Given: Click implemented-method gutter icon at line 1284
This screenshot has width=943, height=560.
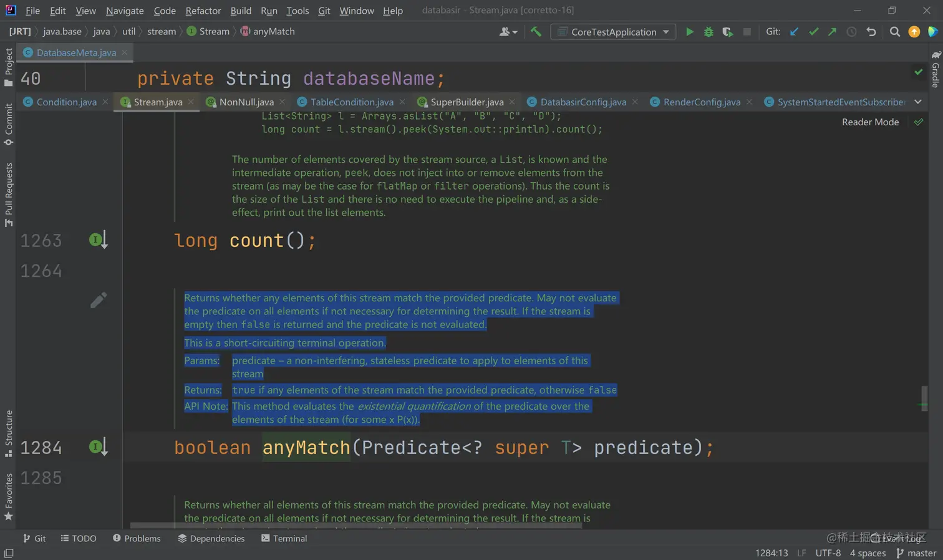Looking at the screenshot, I should [x=99, y=447].
